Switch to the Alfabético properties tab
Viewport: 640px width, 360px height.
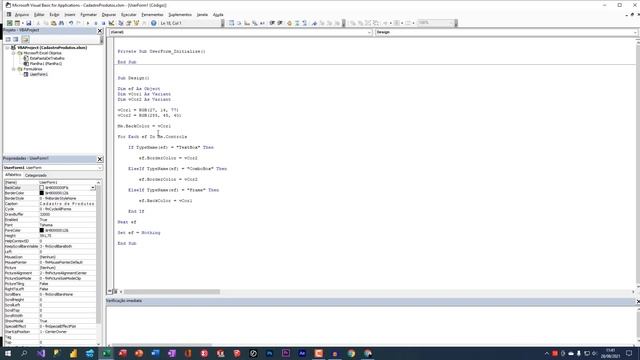(13, 175)
